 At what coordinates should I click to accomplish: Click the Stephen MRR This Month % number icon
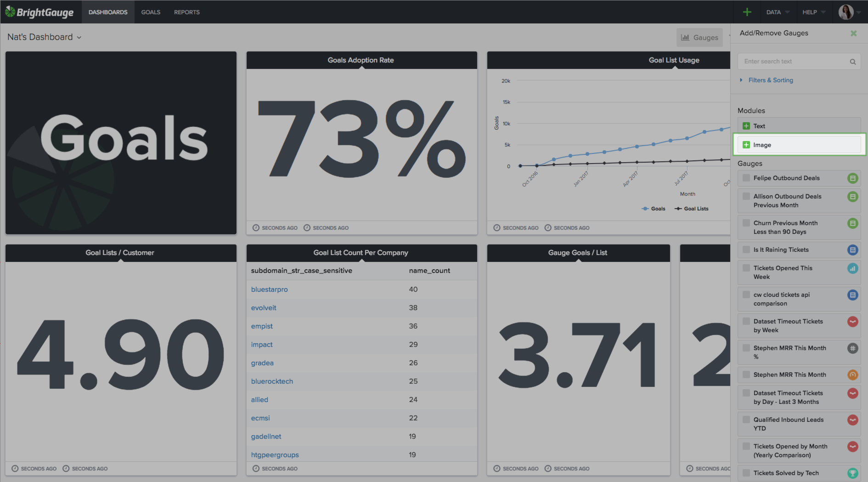click(x=853, y=348)
